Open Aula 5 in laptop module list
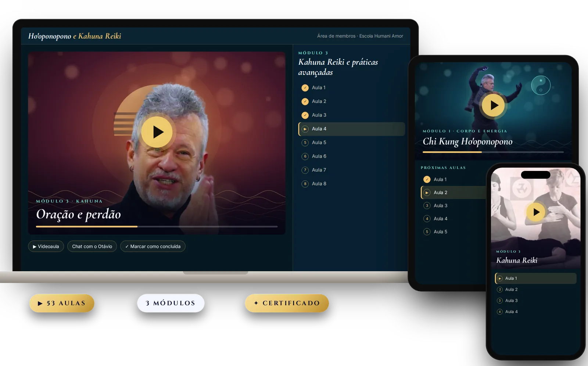 [x=352, y=143]
